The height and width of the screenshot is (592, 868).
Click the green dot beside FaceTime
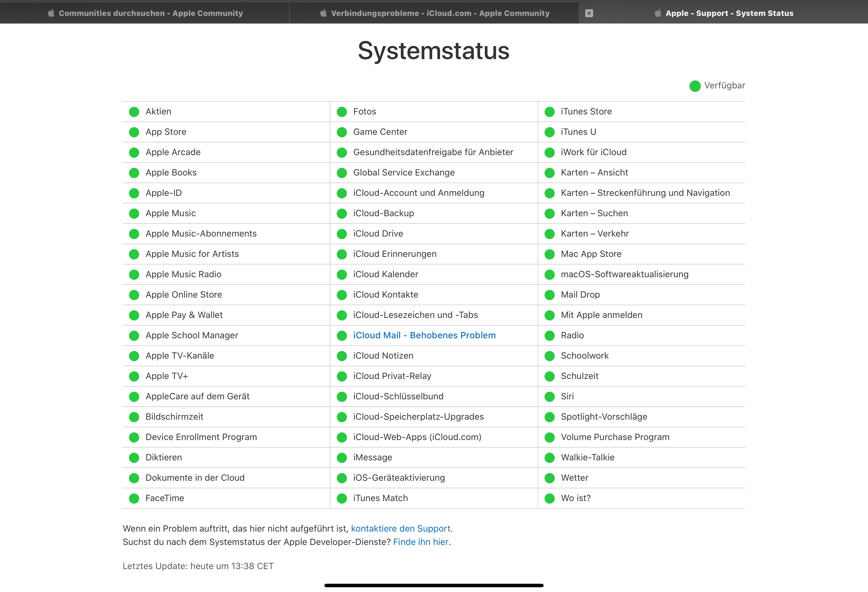134,498
